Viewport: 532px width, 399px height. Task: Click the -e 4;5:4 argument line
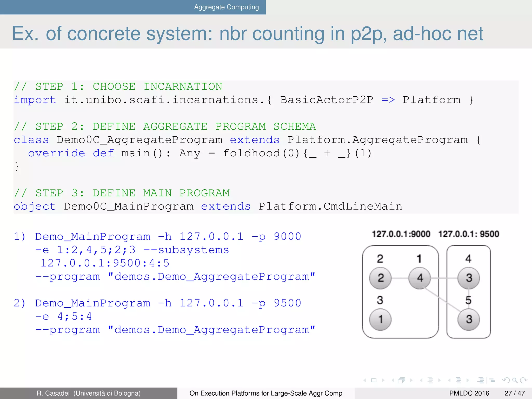click(64, 316)
